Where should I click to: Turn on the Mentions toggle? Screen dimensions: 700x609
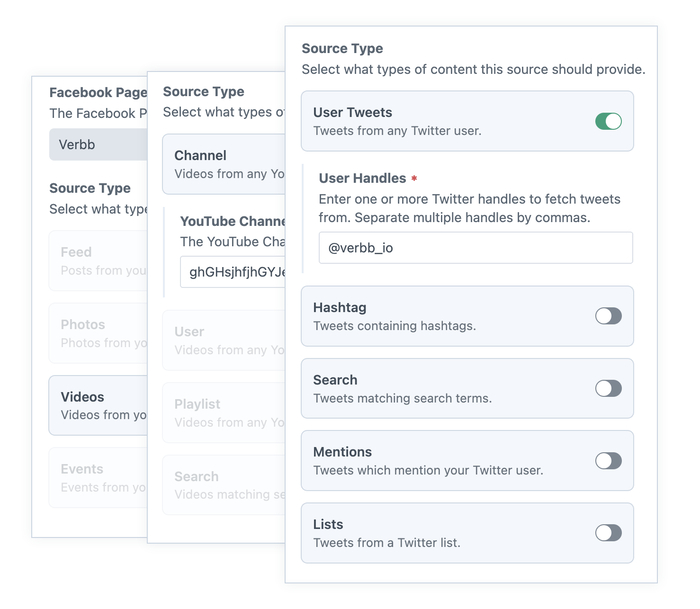click(x=608, y=461)
